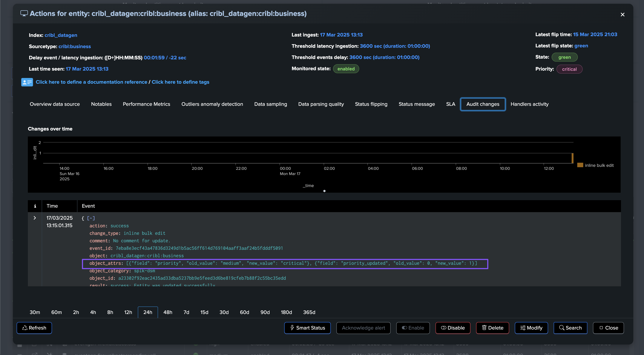
Task: Open the Handlers activity tab
Action: tap(530, 104)
